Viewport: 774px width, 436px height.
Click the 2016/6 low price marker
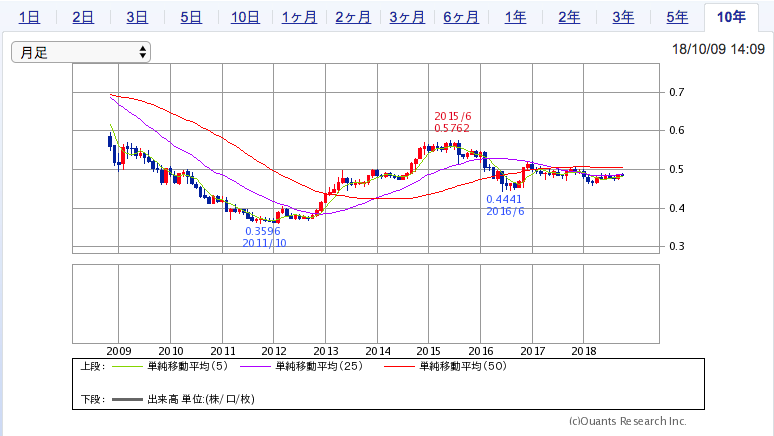505,205
